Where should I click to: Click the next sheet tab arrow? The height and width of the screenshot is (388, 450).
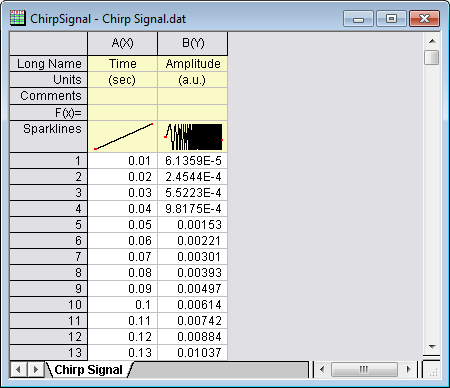tap(35, 369)
